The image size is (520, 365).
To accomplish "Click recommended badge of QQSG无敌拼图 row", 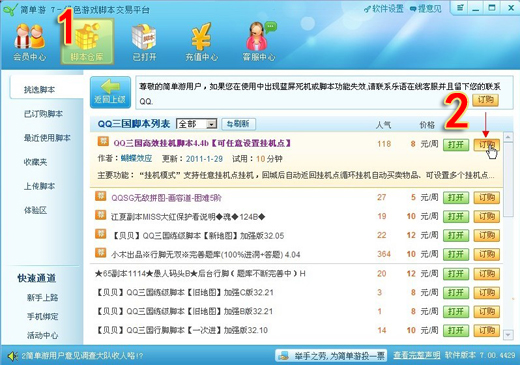I will (x=101, y=196).
